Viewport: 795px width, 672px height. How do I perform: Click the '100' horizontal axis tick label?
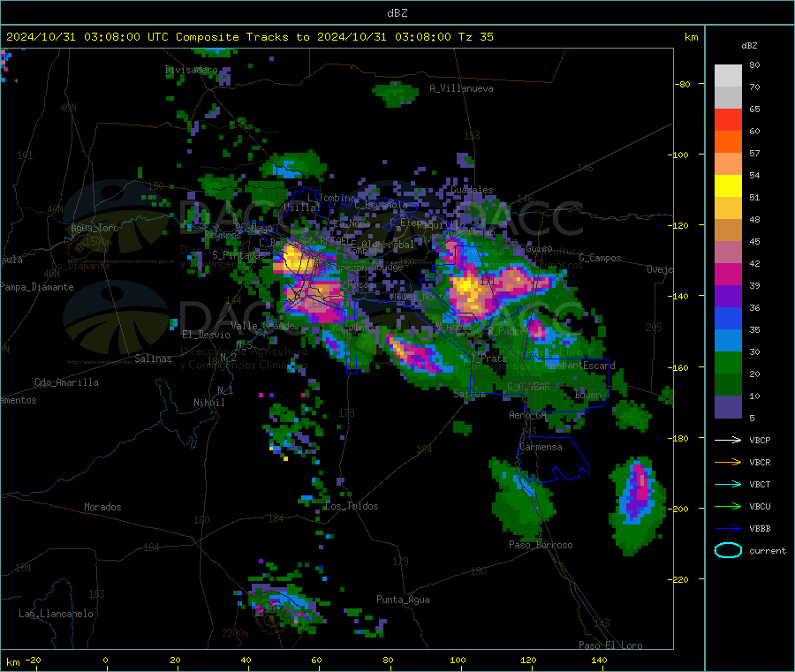tap(458, 661)
